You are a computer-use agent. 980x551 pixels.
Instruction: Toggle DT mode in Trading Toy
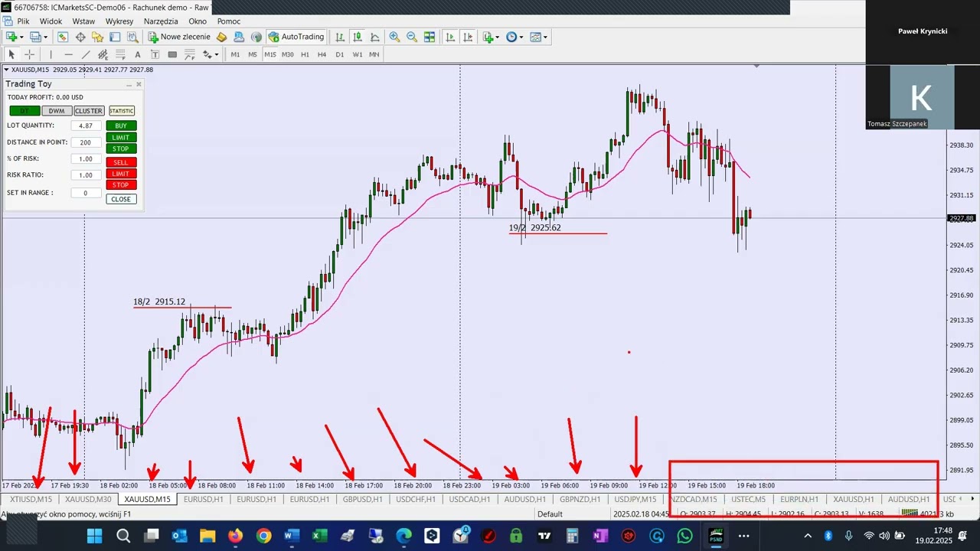coord(24,111)
